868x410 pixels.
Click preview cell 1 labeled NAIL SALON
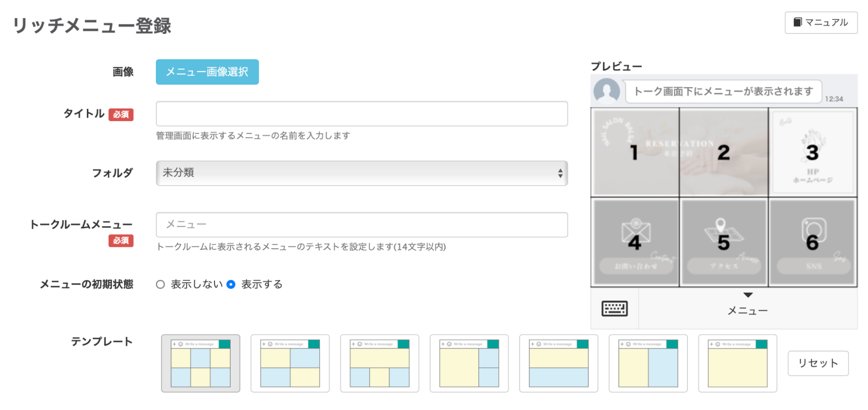[x=634, y=152]
